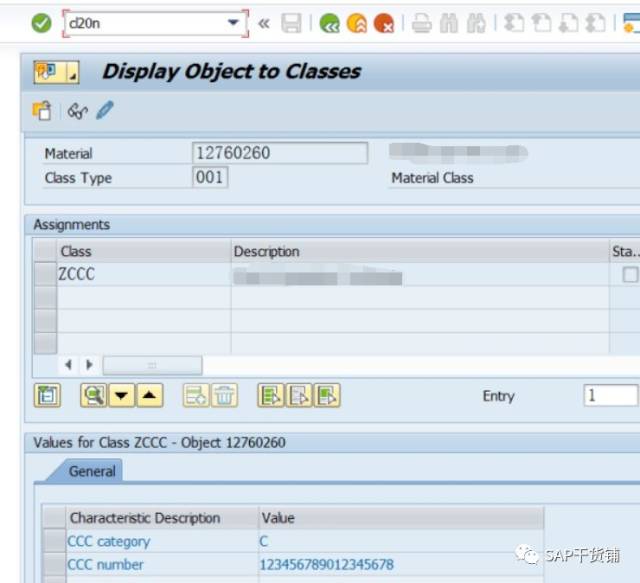640x583 pixels.
Task: Toggle the Status checkbox for ZCCC
Action: [x=630, y=274]
